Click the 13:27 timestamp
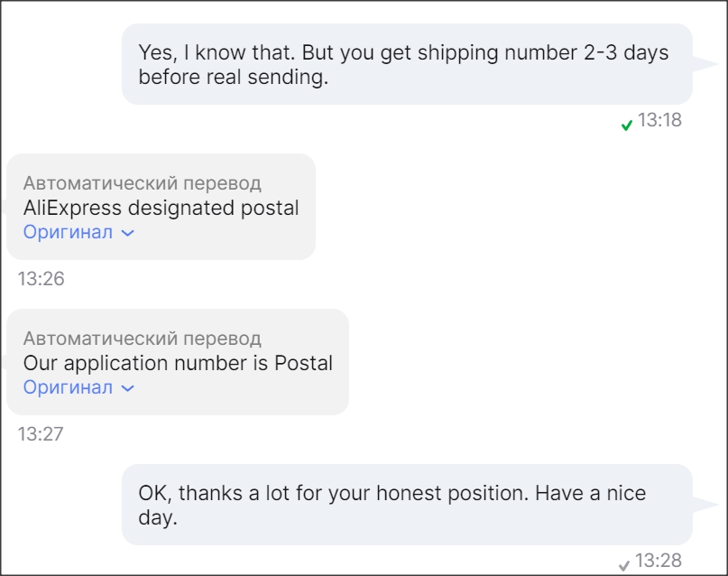 click(41, 433)
